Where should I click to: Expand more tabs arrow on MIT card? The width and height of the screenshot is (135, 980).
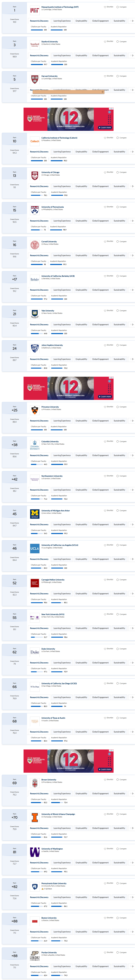(x=132, y=21)
